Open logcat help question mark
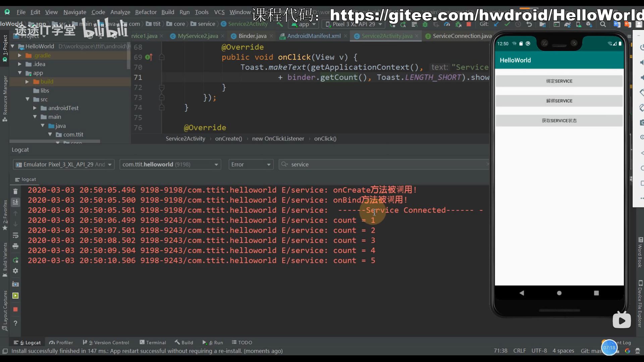 tap(15, 323)
